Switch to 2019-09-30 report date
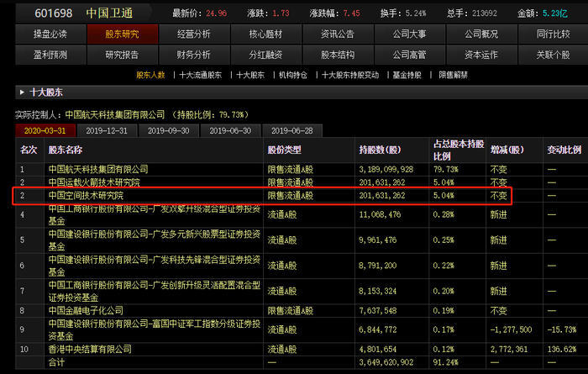The width and height of the screenshot is (588, 374). pyautogui.click(x=168, y=130)
